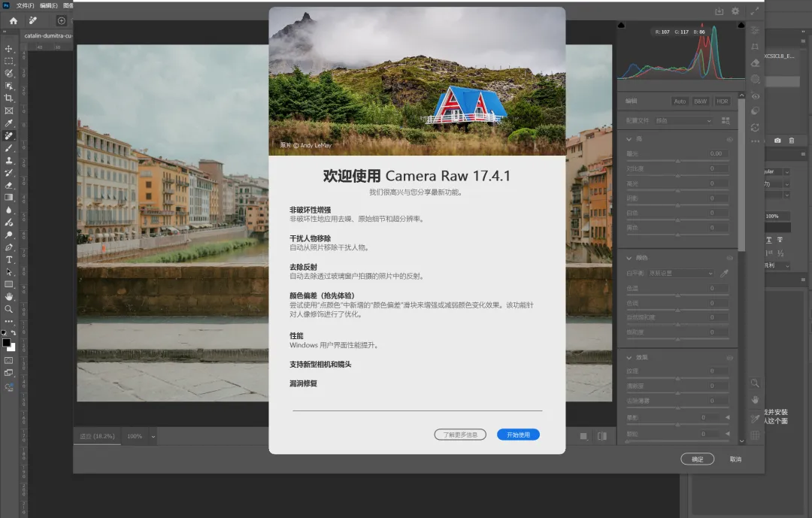Select the Hand tool in Photoshop toolbar
The image size is (812, 518).
pyautogui.click(x=9, y=297)
